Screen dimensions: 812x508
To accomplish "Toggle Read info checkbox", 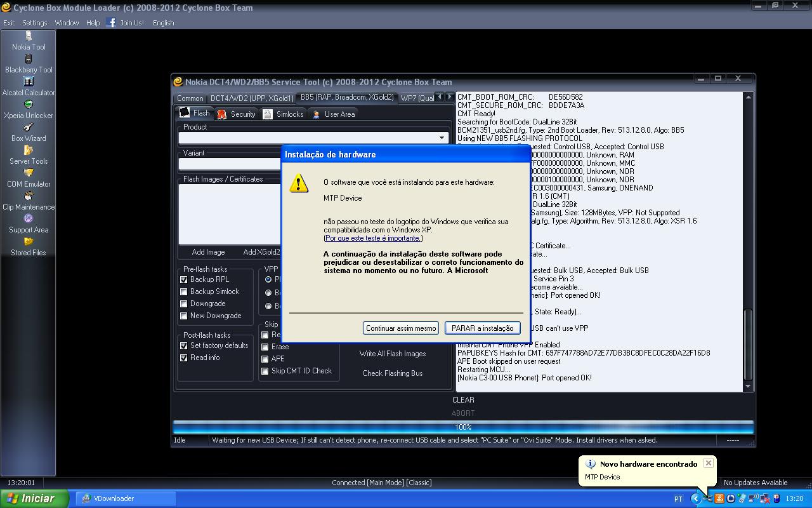I will (184, 358).
